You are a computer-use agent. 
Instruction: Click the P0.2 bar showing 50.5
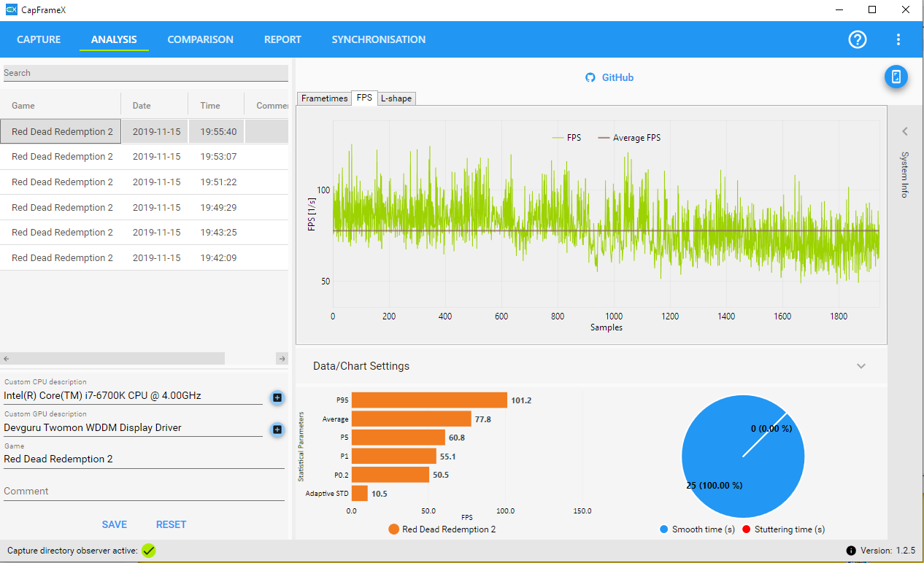click(x=390, y=475)
